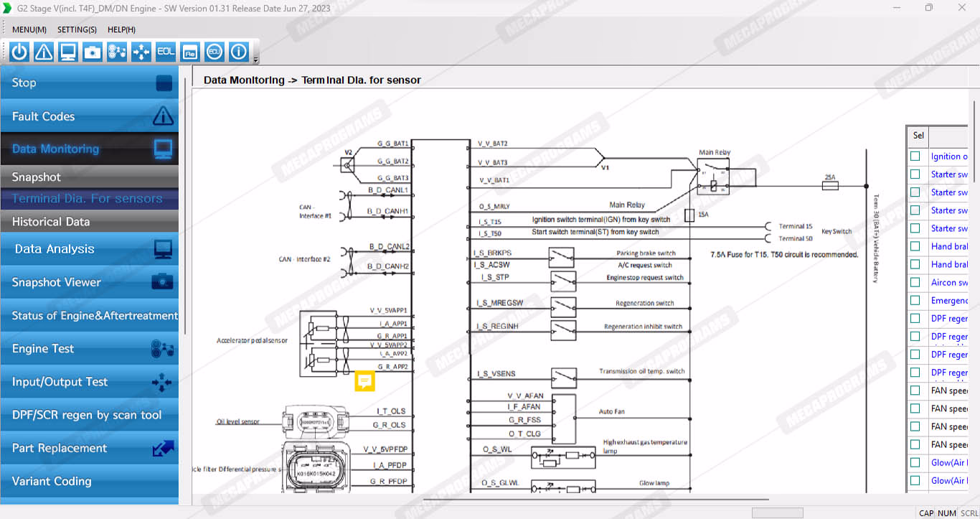980x519 pixels.
Task: Click the camera snapshot toolbar icon
Action: [x=93, y=52]
